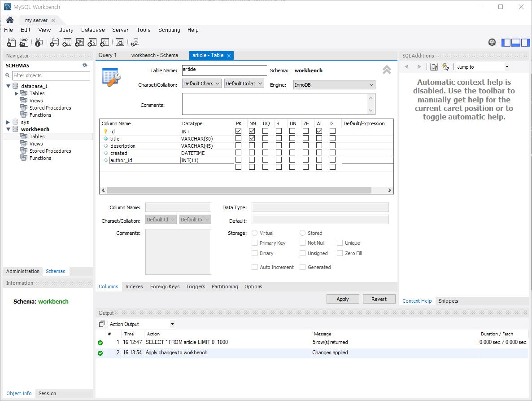Click the Apply button
Screen dimensions: 532x401
coord(343,299)
